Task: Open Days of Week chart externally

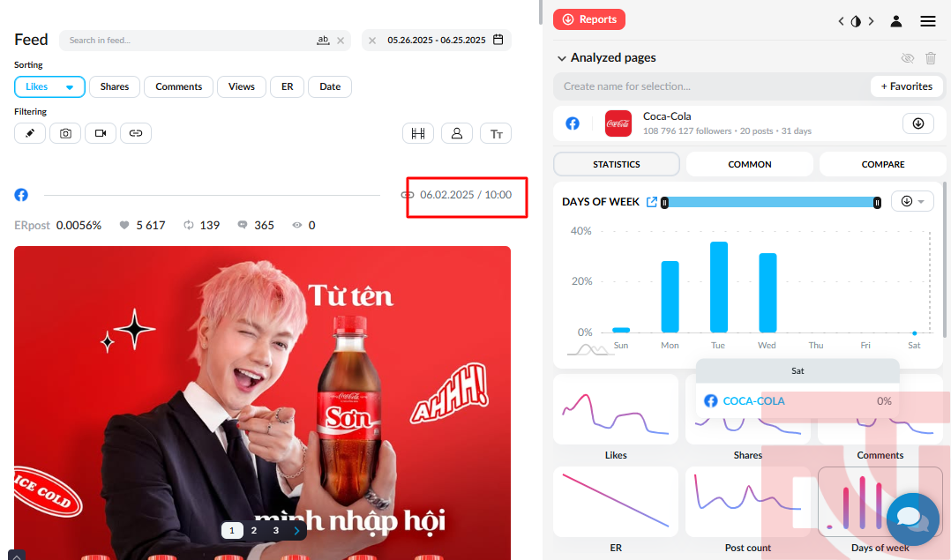Action: tap(652, 202)
